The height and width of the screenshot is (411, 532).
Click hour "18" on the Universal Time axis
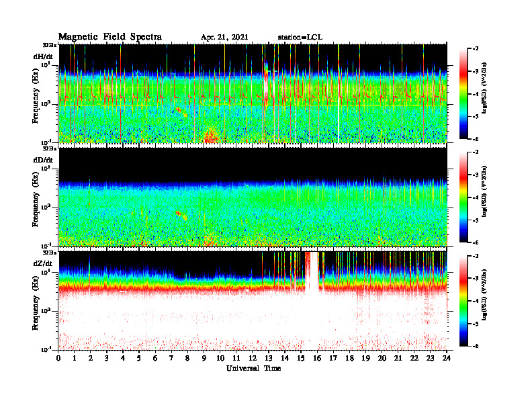coord(349,359)
